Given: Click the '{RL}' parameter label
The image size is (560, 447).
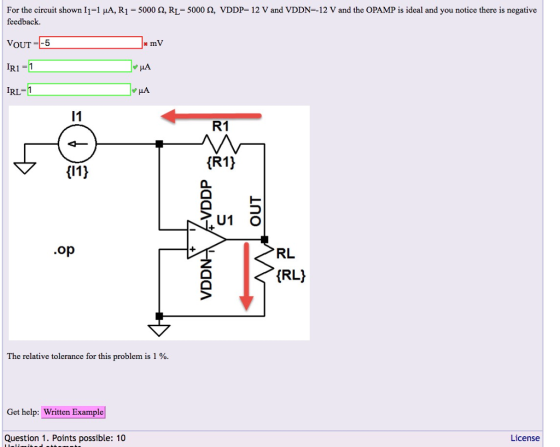Looking at the screenshot, I should tap(291, 275).
